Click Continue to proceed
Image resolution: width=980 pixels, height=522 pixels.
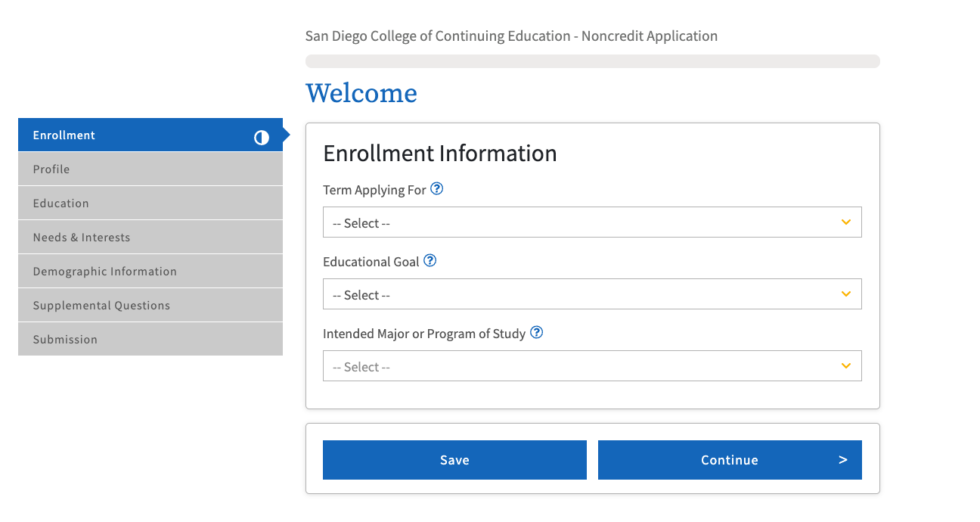[x=728, y=460]
